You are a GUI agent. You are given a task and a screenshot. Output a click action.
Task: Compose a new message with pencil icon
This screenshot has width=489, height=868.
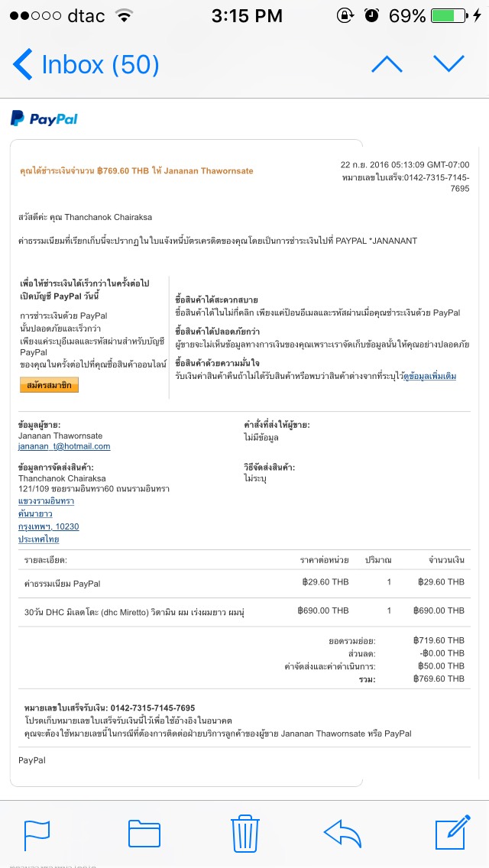point(451,832)
